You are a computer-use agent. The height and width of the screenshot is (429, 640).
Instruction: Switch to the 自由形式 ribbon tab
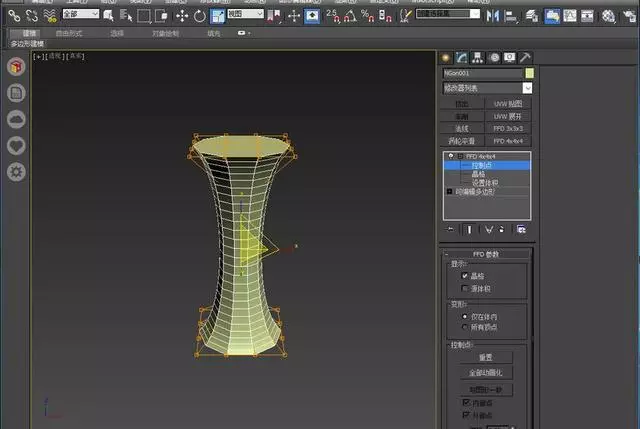pyautogui.click(x=69, y=33)
